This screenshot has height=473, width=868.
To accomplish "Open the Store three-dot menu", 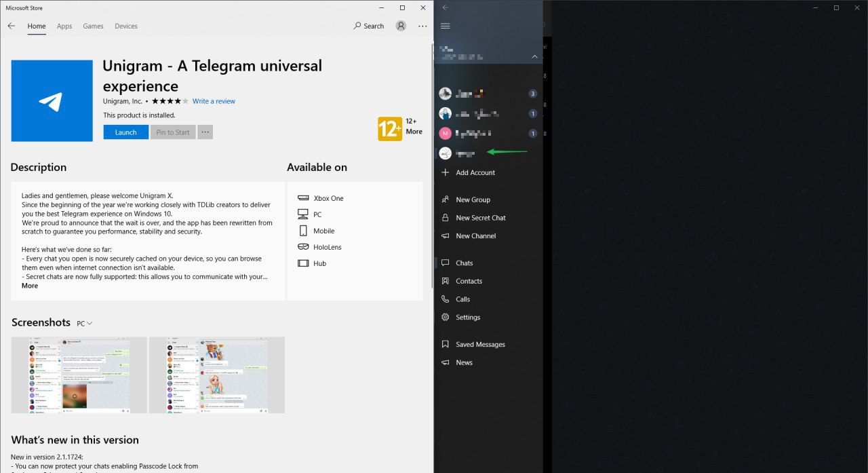I will pyautogui.click(x=423, y=26).
